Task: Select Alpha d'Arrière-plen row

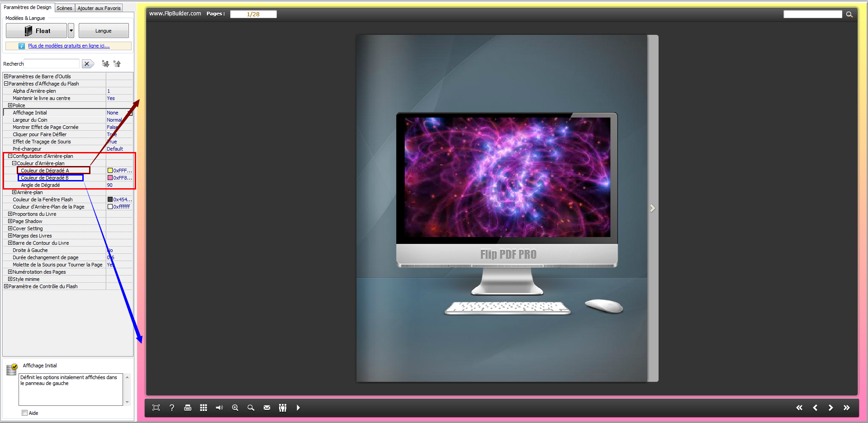Action: tap(68, 91)
